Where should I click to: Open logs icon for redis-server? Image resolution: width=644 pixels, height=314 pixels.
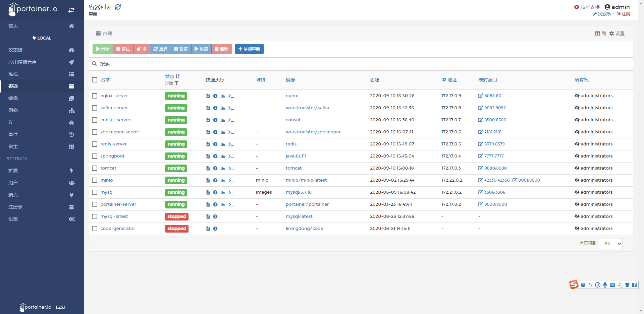tap(208, 144)
